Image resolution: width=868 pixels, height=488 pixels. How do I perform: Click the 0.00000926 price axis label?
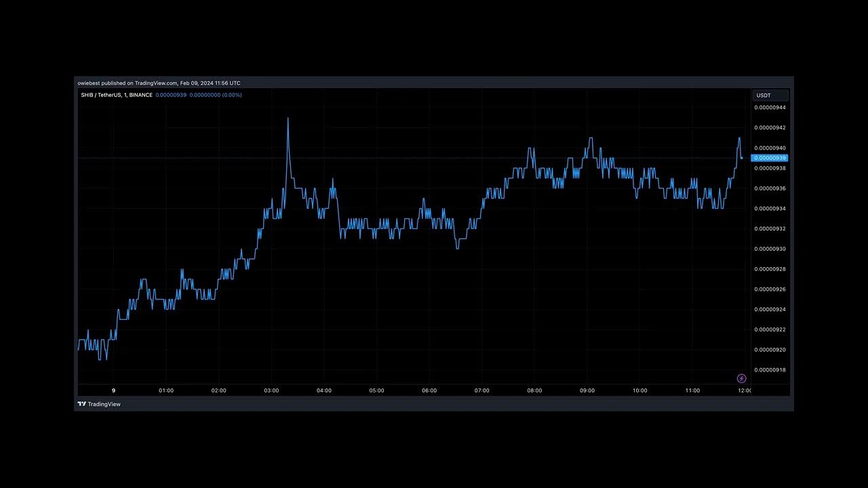click(770, 289)
